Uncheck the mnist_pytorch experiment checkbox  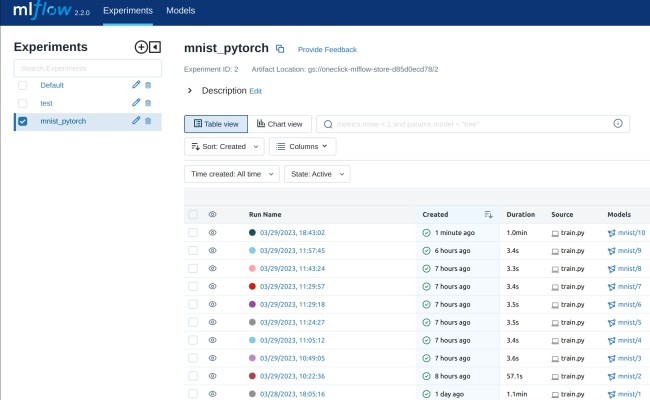point(23,121)
